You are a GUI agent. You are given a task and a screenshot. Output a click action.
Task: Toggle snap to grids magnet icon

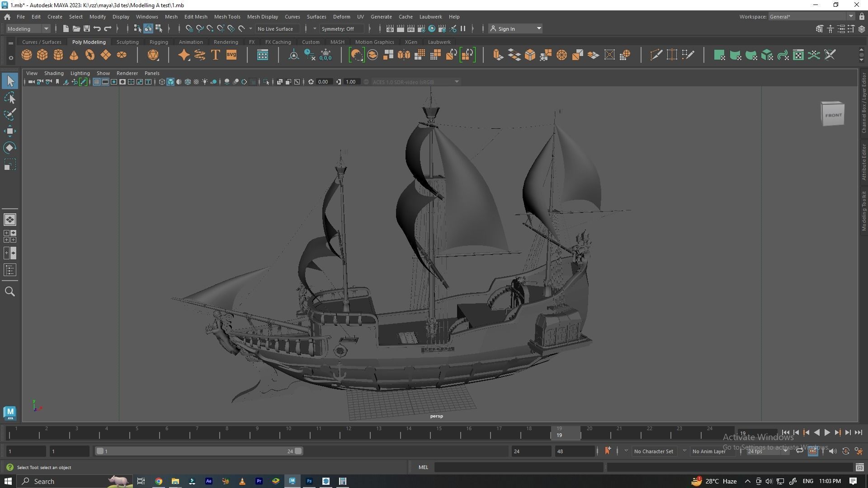pos(189,28)
